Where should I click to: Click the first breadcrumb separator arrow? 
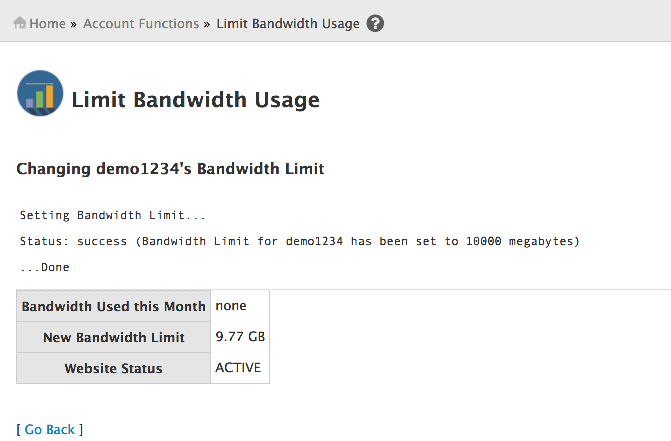pyautogui.click(x=74, y=24)
